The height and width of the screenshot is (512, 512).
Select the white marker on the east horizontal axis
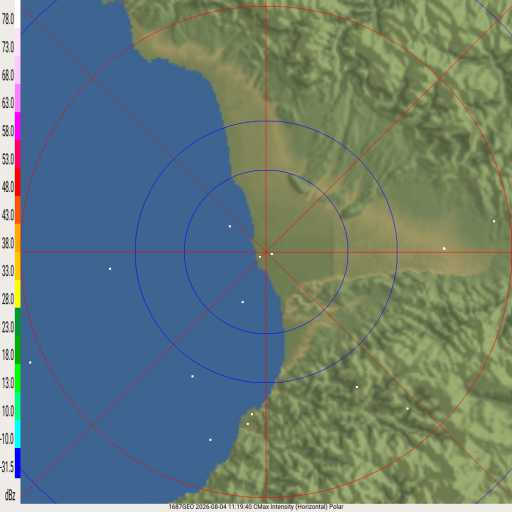pos(444,248)
